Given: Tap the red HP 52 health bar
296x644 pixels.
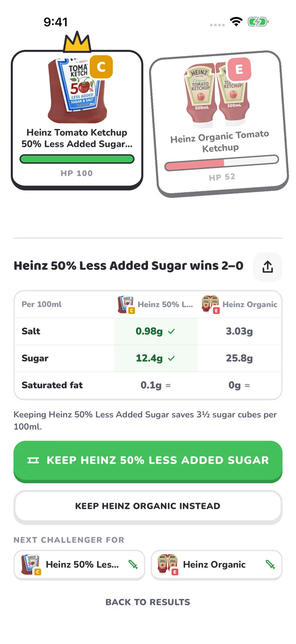Looking at the screenshot, I should click(222, 163).
